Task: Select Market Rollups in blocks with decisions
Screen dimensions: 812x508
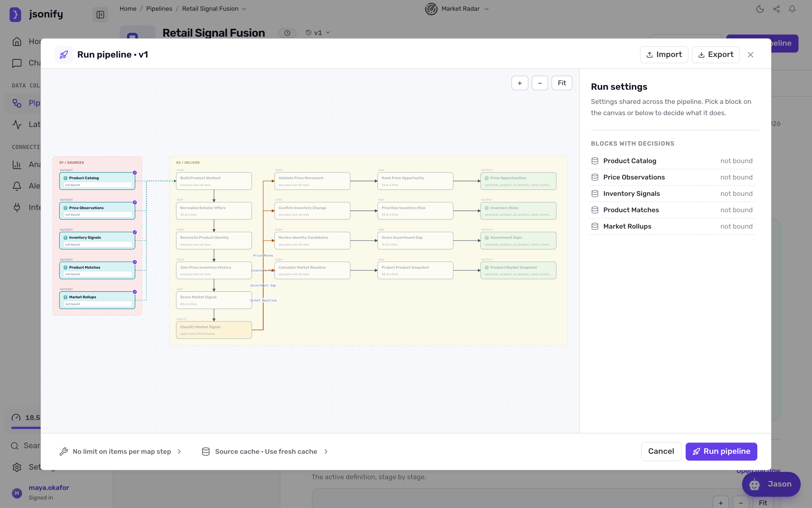Action: tap(672, 226)
